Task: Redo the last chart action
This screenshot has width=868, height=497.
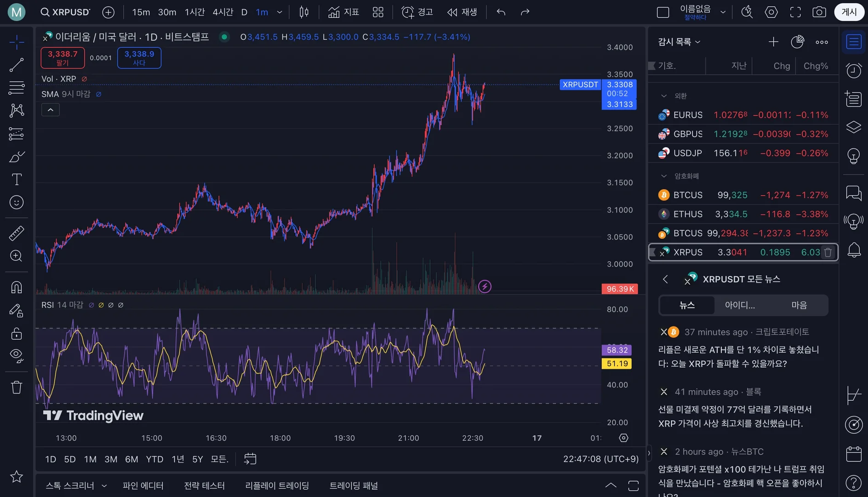Action: tap(525, 12)
